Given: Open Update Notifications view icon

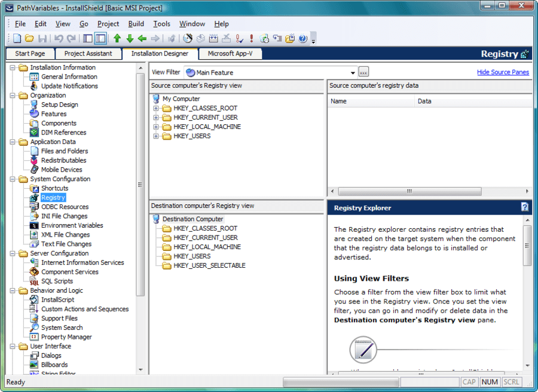Looking at the screenshot, I should click(34, 86).
